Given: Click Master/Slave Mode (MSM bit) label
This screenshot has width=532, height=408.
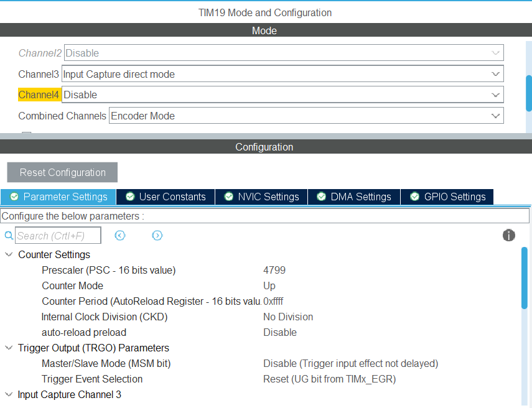Looking at the screenshot, I should [106, 364].
